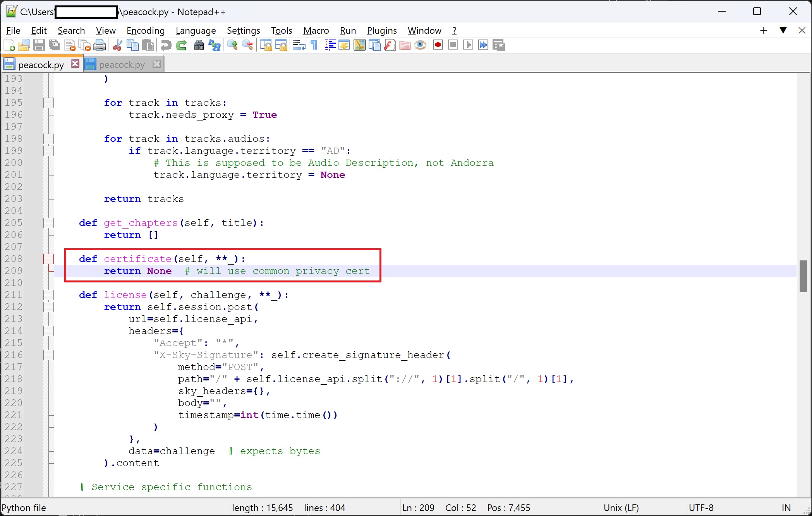Image resolution: width=812 pixels, height=516 pixels.
Task: Click the Zoom In magnifier icon
Action: 232,45
